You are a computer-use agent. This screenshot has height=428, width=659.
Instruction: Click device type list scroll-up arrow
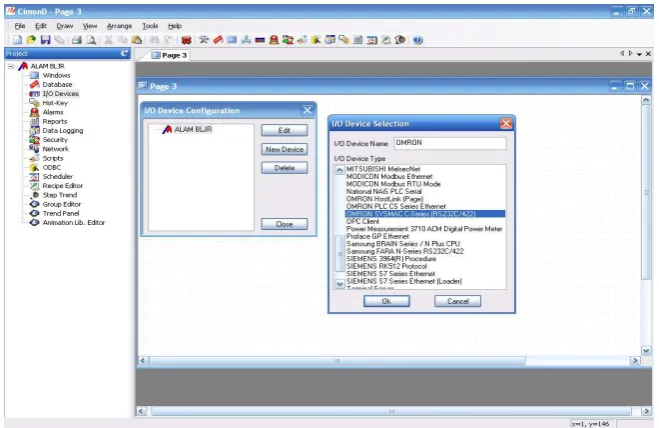click(340, 170)
